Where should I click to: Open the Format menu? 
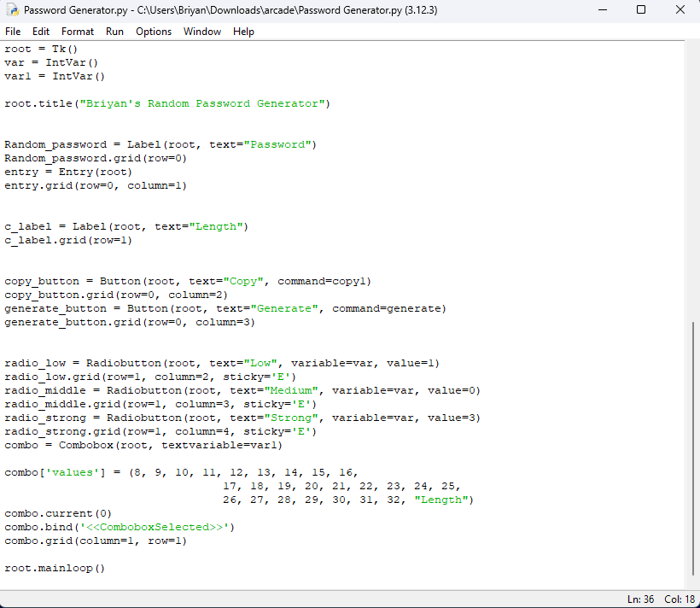click(x=78, y=32)
